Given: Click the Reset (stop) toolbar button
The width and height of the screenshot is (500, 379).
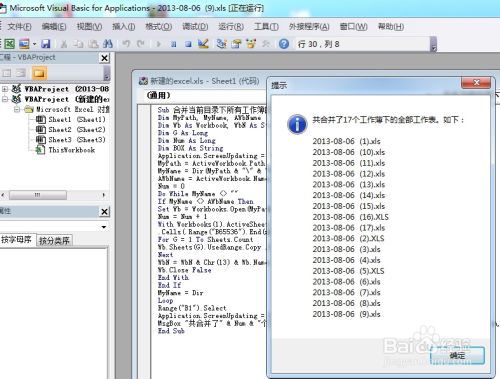Looking at the screenshot, I should pyautogui.click(x=188, y=44).
